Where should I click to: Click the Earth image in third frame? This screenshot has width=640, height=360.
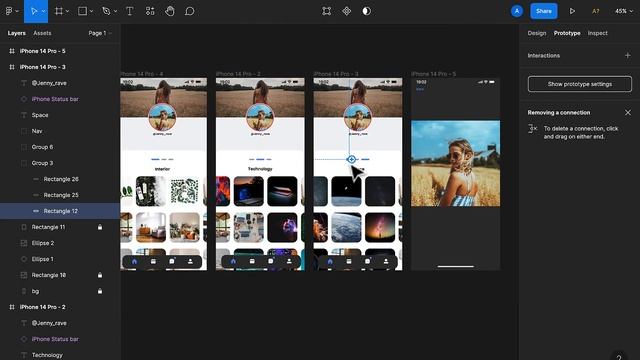pyautogui.click(x=346, y=227)
